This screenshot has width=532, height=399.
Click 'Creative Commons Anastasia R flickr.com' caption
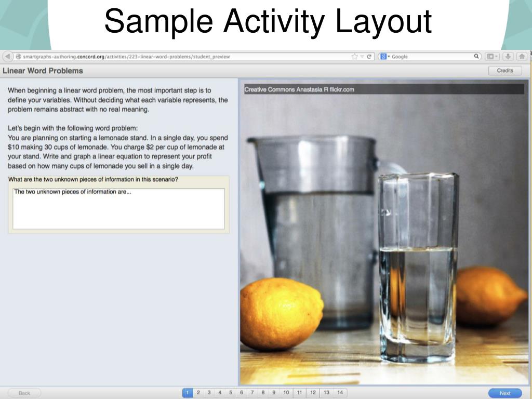[x=299, y=89]
